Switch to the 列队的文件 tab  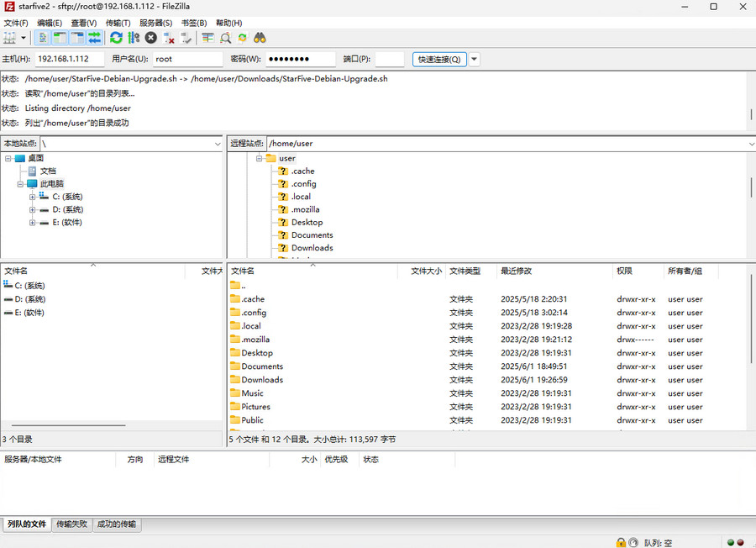(27, 524)
